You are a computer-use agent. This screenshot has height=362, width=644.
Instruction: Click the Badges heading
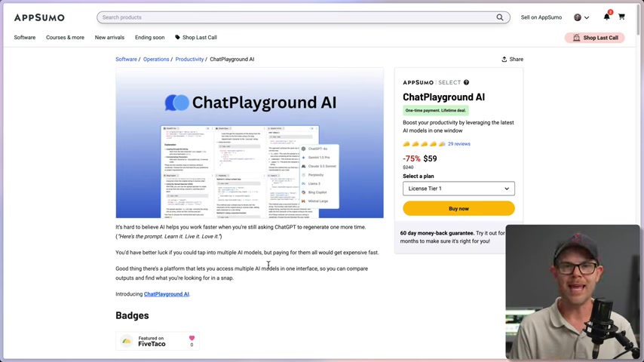click(132, 315)
